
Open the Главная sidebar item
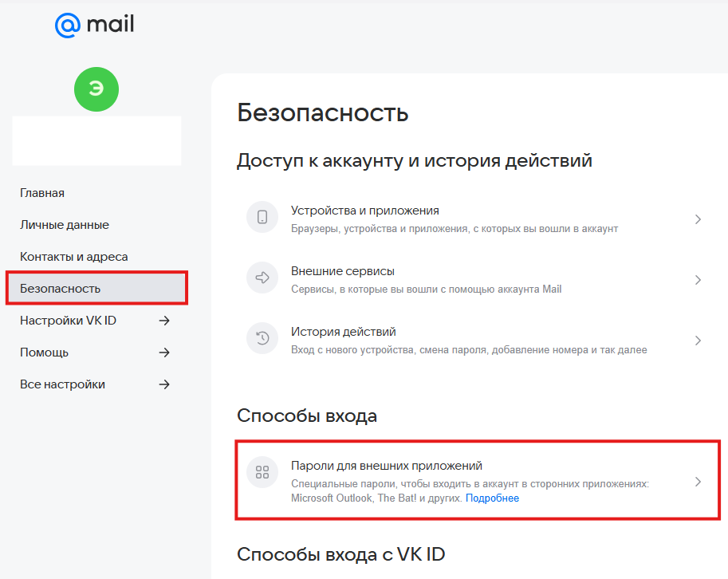click(x=42, y=193)
